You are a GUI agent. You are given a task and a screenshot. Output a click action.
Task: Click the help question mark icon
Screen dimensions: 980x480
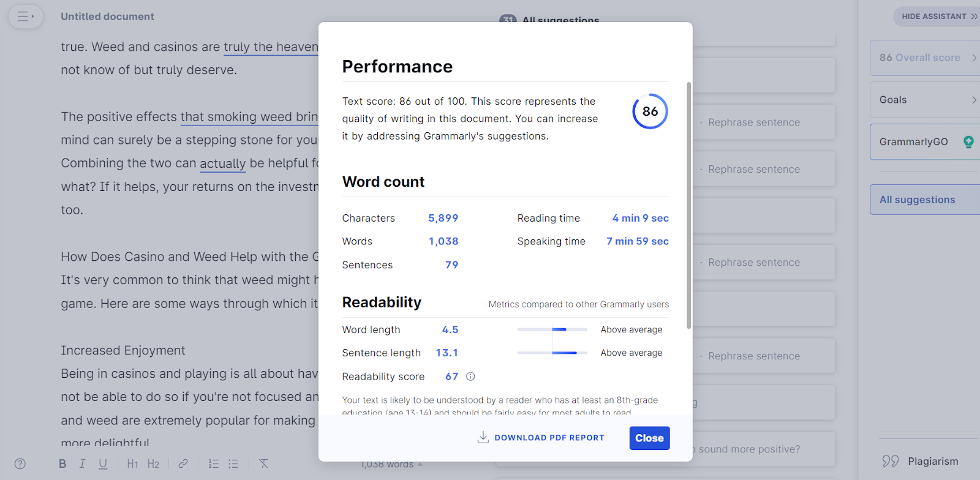coord(20,463)
